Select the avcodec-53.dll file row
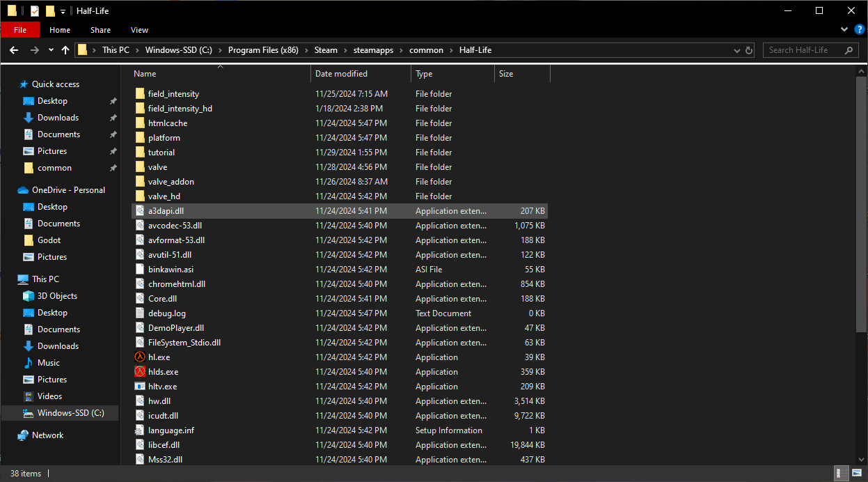The height and width of the screenshot is (482, 868). tap(340, 226)
